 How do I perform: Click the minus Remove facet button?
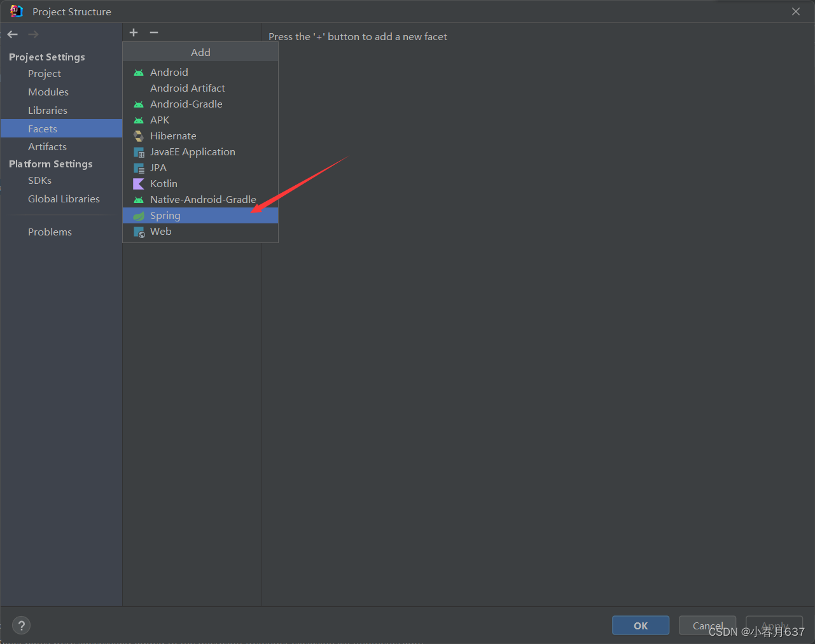(x=154, y=32)
